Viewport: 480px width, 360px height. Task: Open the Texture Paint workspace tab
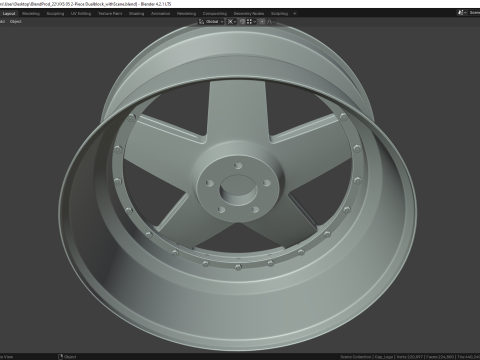[110, 14]
